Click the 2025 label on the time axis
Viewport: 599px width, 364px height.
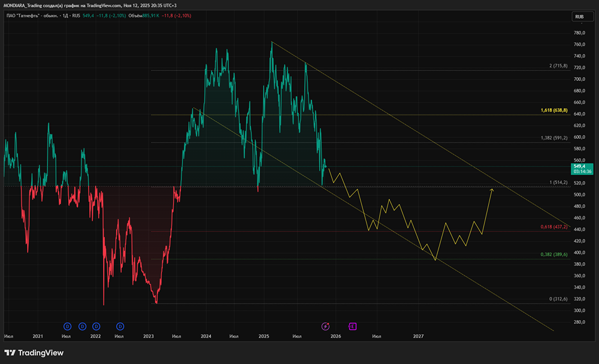pos(264,336)
